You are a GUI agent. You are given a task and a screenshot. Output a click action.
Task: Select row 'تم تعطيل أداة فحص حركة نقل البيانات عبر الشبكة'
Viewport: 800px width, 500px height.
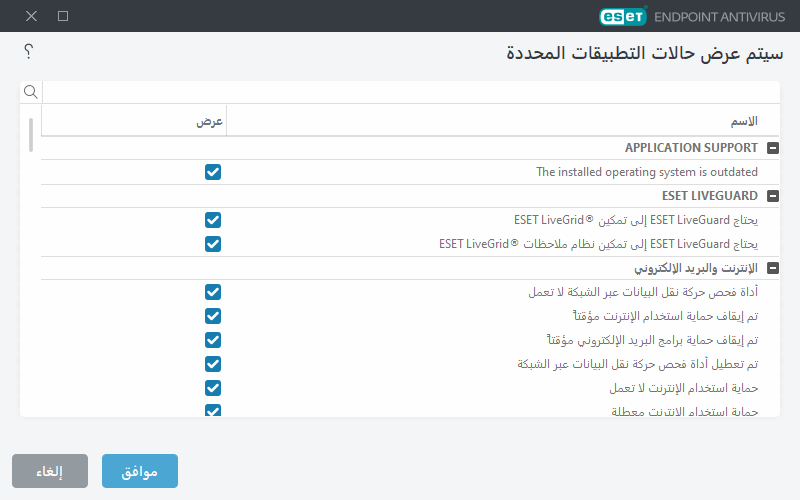(410, 364)
